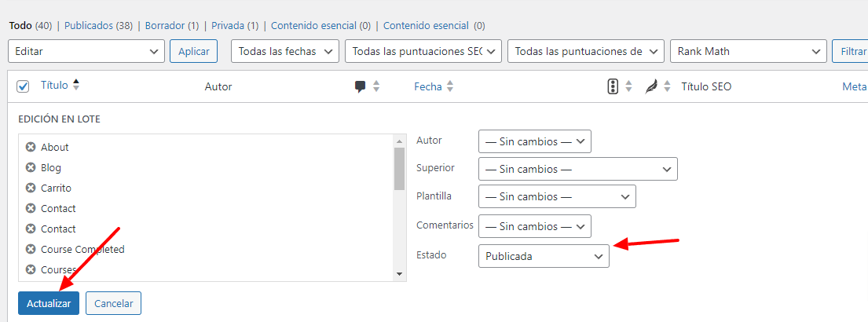
Task: Sort by comments bubble icon column
Action: [x=367, y=86]
